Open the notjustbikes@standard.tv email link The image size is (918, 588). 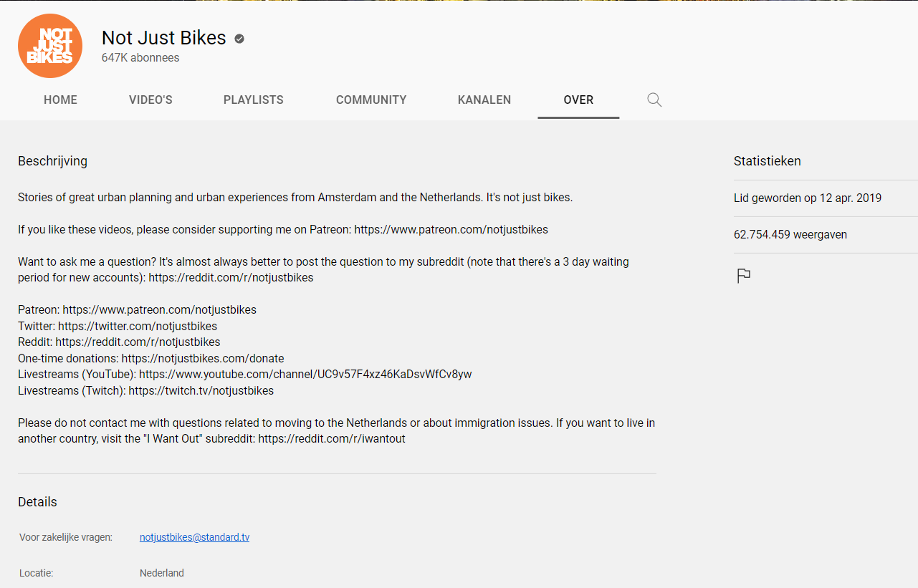194,537
